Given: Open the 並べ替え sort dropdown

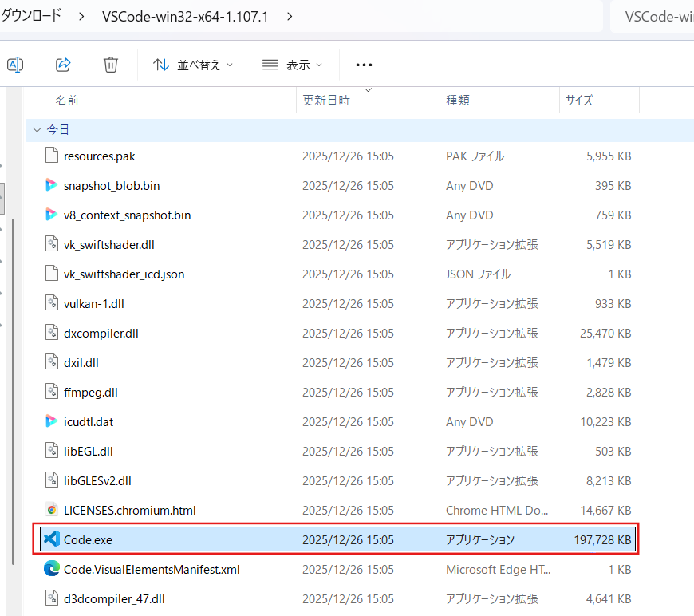Looking at the screenshot, I should 194,65.
